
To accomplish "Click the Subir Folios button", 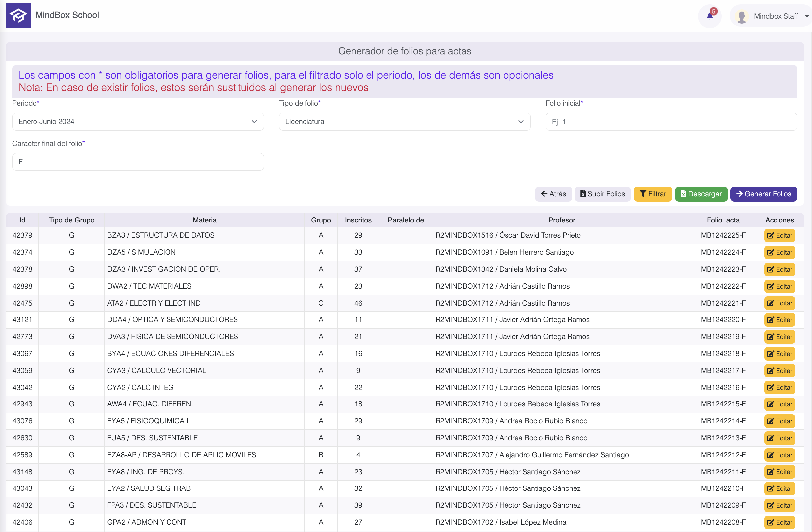I will (x=602, y=194).
